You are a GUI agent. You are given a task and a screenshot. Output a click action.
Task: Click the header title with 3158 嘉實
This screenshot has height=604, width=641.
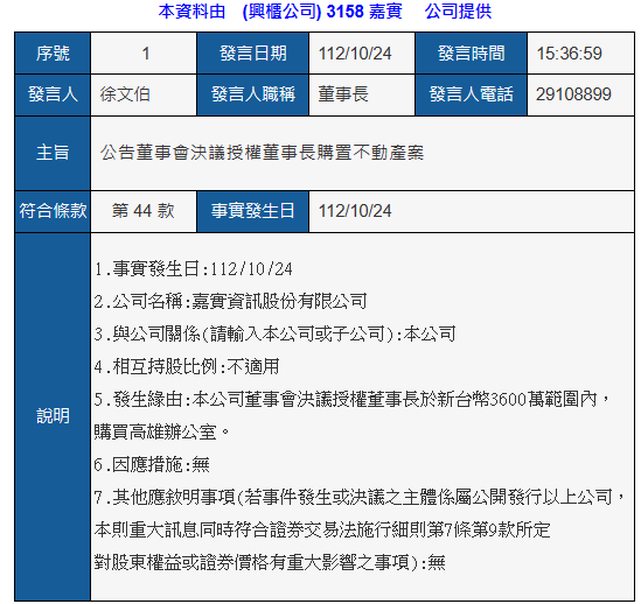click(x=325, y=12)
